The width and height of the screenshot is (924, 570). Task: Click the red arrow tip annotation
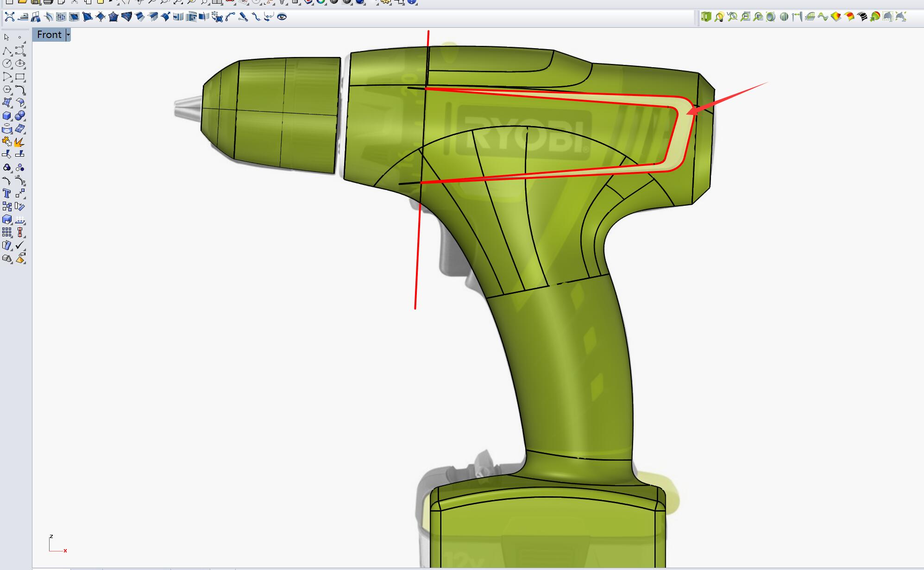tap(688, 113)
